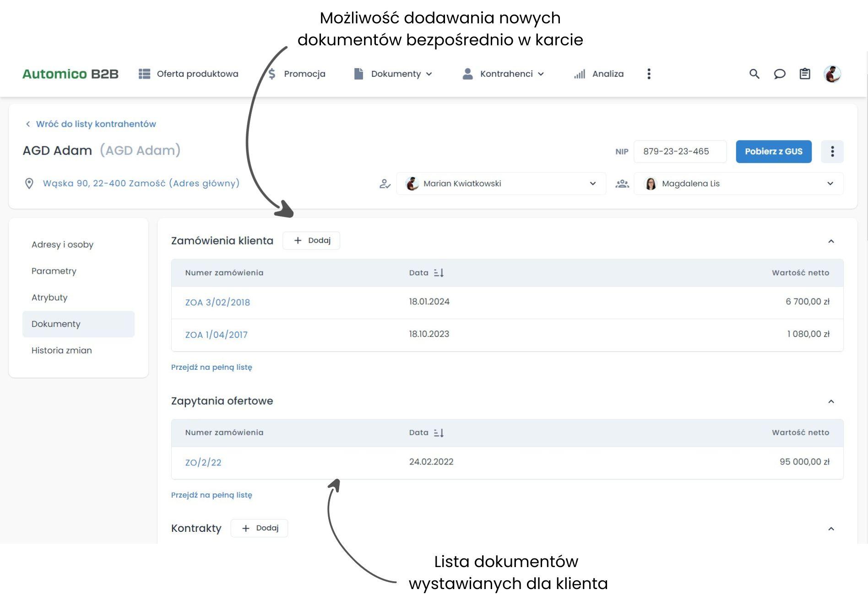Open the Dokumenty menu in top navigation
The height and width of the screenshot is (595, 868).
tap(394, 74)
